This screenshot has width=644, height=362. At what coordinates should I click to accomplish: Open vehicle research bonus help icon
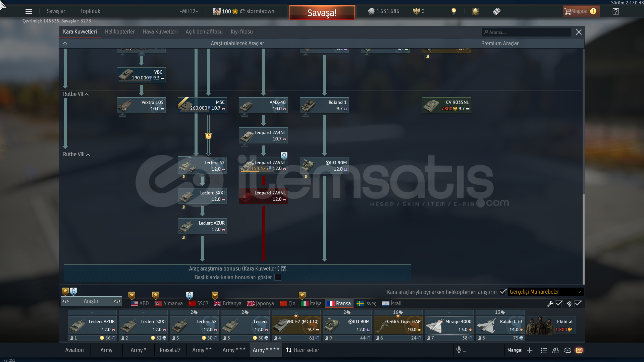point(284,269)
